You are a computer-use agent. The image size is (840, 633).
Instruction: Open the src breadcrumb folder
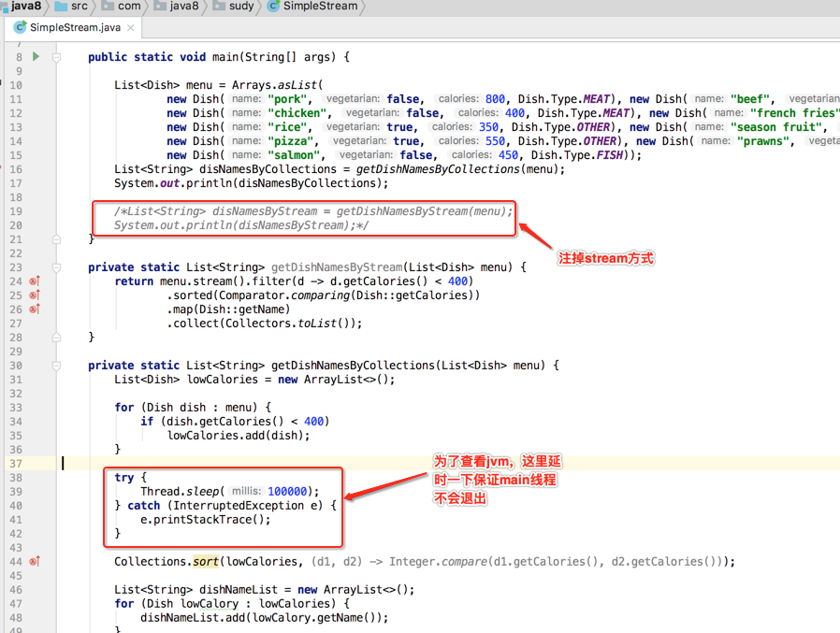[72, 6]
